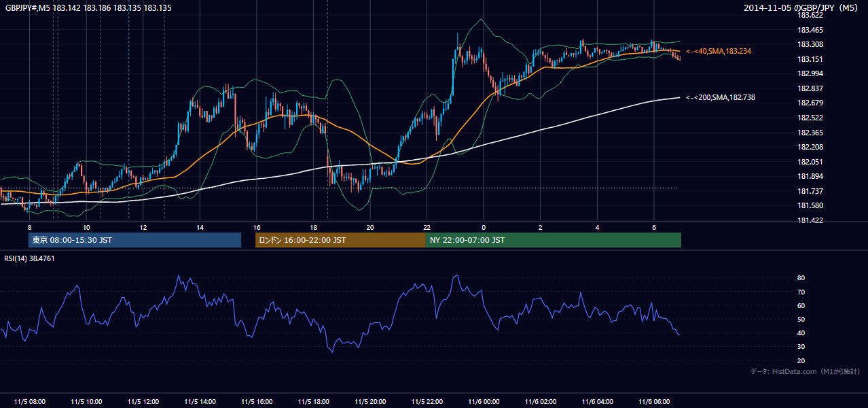Click RSI scale value 20
This screenshot has width=868, height=408.
pyautogui.click(x=801, y=360)
